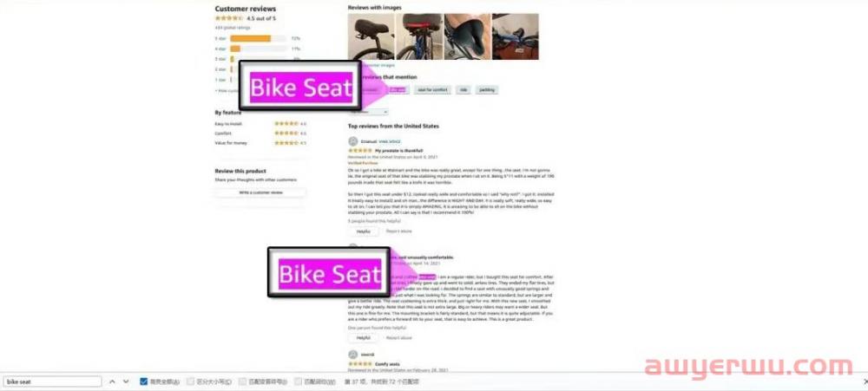
Task: Click the Comfort feature star rating
Action: click(286, 134)
